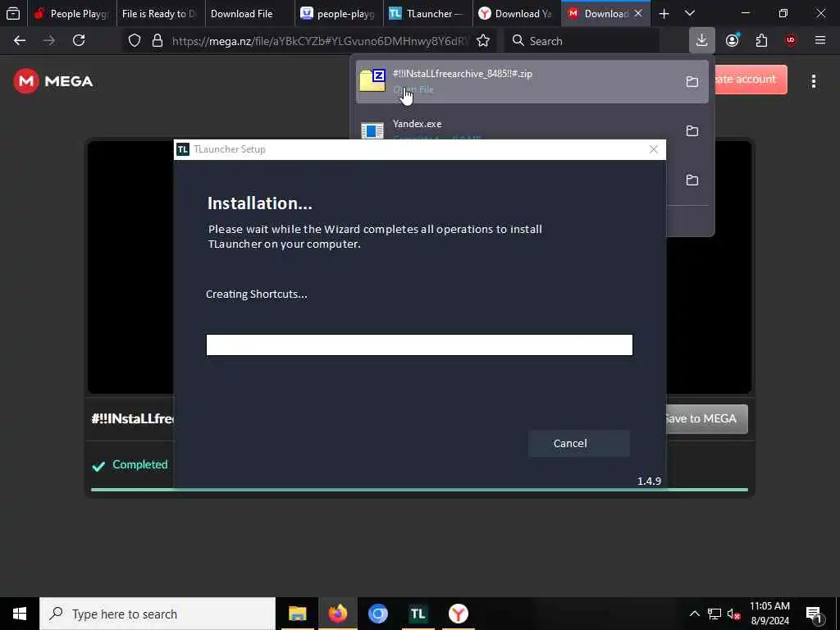This screenshot has width=840, height=630.
Task: Click the Completed status text on MEGA page
Action: 139,464
